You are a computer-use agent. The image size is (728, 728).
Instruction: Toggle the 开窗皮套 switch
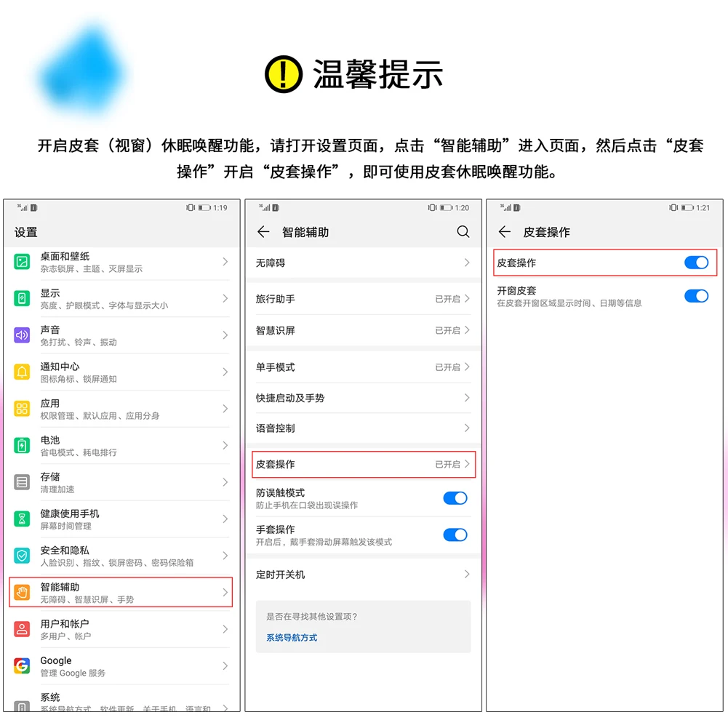(696, 296)
